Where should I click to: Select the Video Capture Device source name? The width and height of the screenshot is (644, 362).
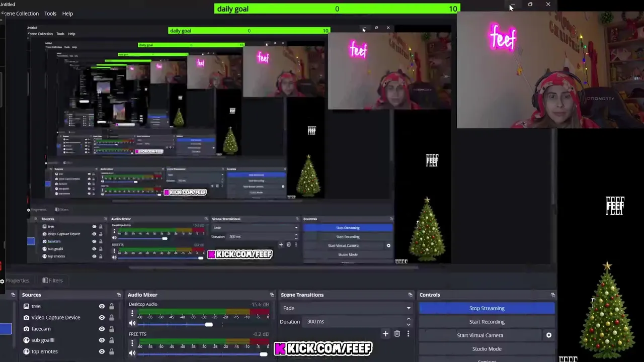(55, 317)
